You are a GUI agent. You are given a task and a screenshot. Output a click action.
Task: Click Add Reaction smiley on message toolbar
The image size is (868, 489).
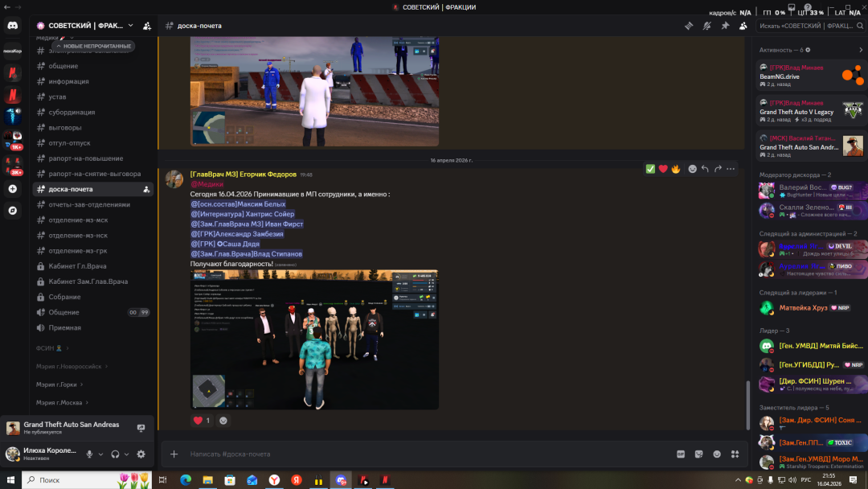pos(692,169)
